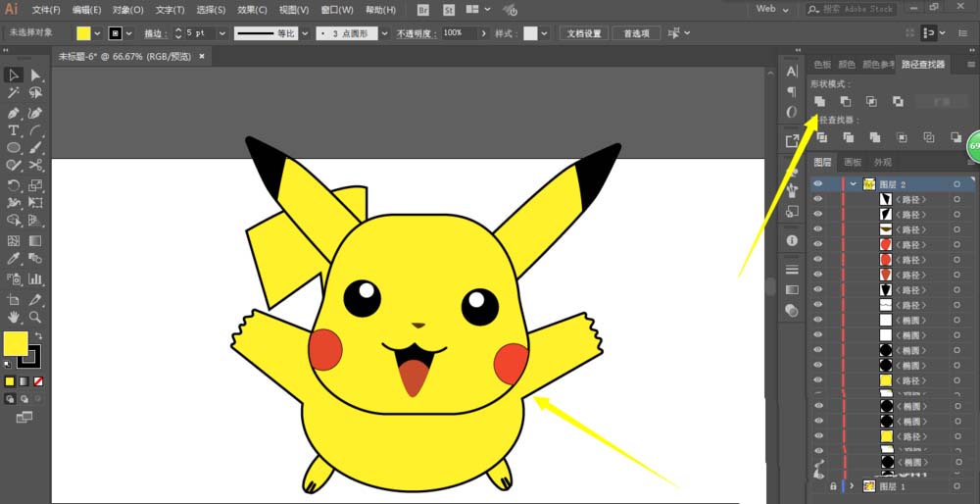Open Adobe Bridge via the Br icon
The width and height of the screenshot is (980, 504).
tap(422, 9)
